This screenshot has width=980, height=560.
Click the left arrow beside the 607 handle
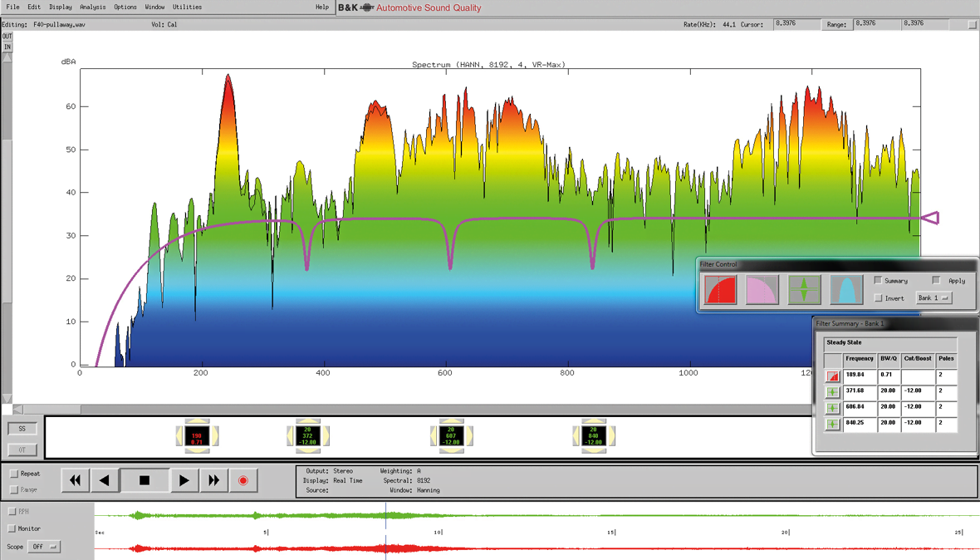tap(434, 435)
